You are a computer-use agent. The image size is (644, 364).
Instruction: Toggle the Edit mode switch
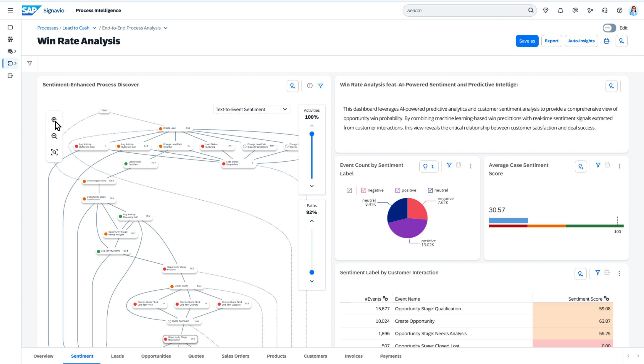click(x=609, y=28)
